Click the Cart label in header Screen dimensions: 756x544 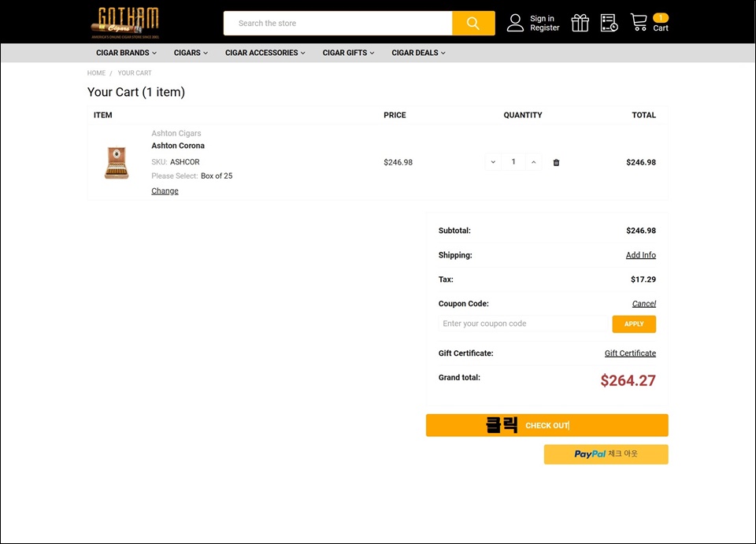pyautogui.click(x=661, y=28)
